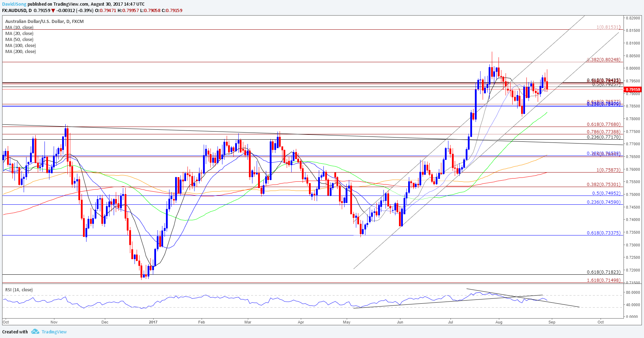Click the 0.236(0.74590) Fibonacci label
This screenshot has width=644, height=338.
(604, 202)
